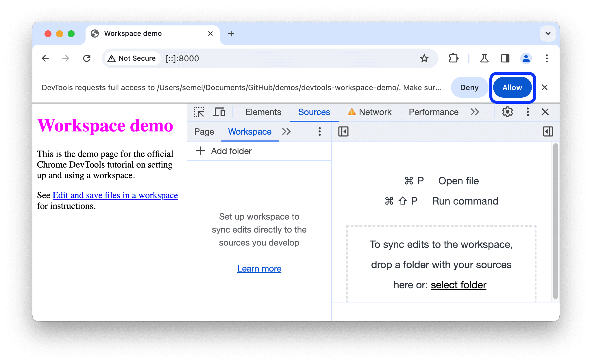Click Add folder to workspace
Image resolution: width=592 pixels, height=364 pixels.
(x=224, y=151)
